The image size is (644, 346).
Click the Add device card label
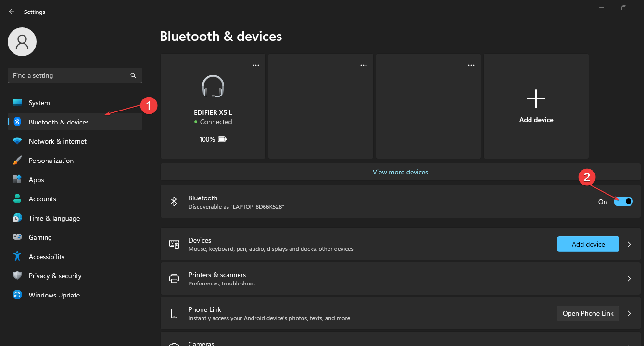536,120
